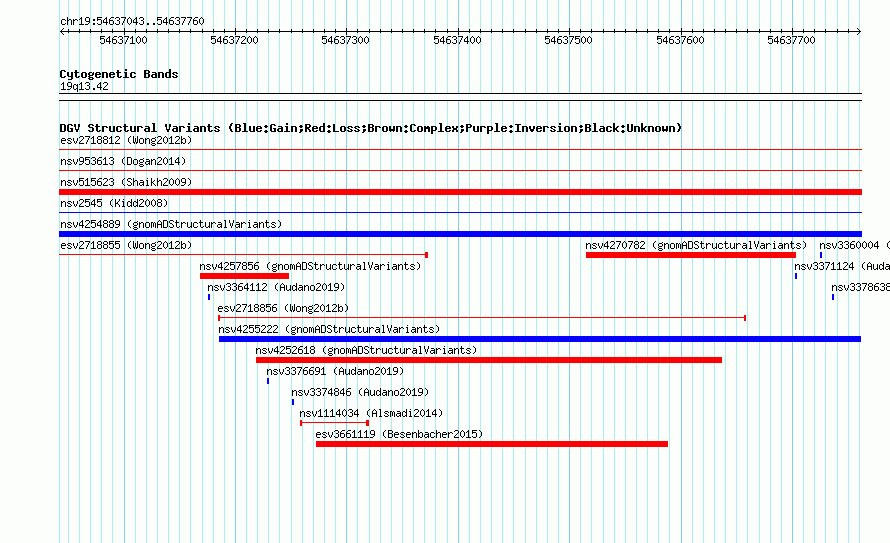Open the partially shown nsv3371124 label
This screenshot has width=890, height=543.
coord(842,266)
